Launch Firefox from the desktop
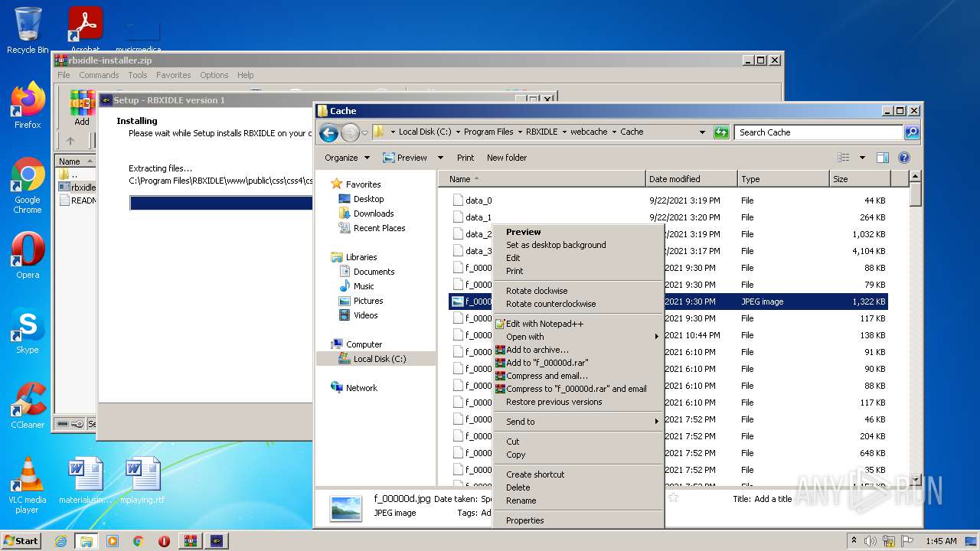 coord(28,106)
